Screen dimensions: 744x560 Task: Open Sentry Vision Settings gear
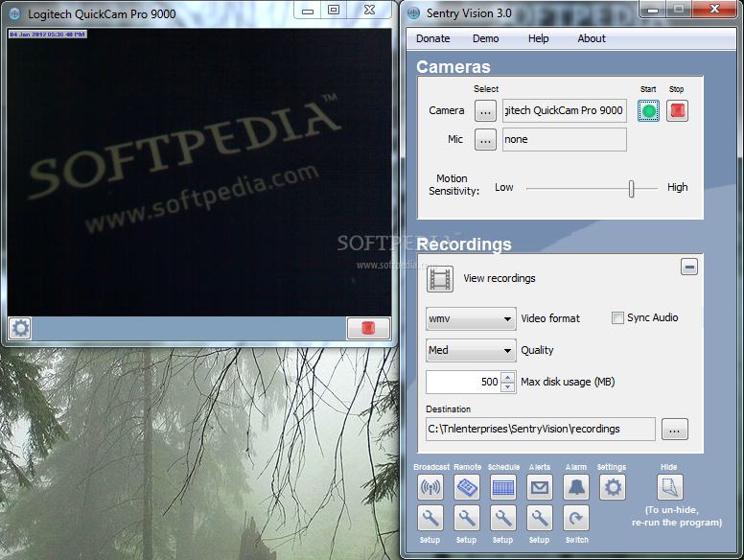click(x=613, y=487)
